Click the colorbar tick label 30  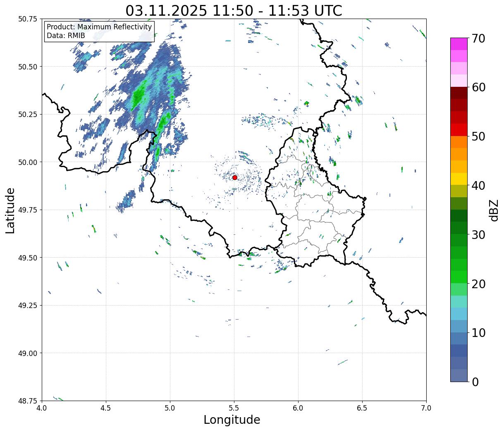coord(478,234)
